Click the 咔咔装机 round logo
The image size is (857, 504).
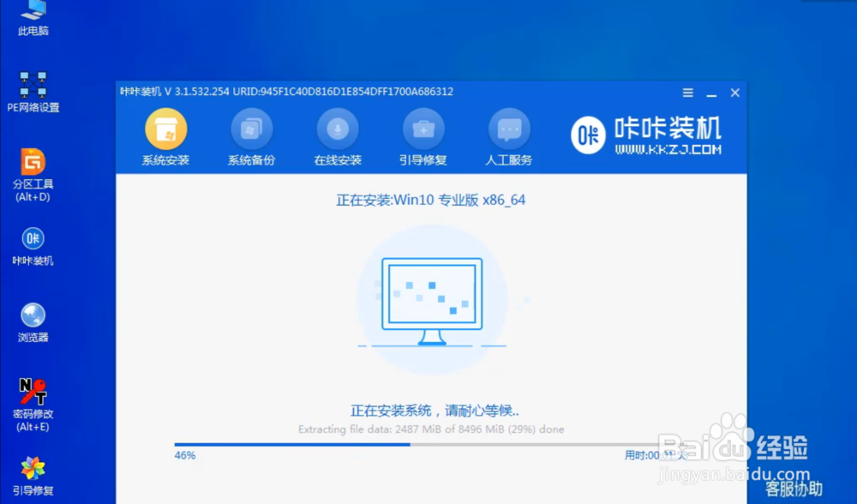tap(588, 135)
